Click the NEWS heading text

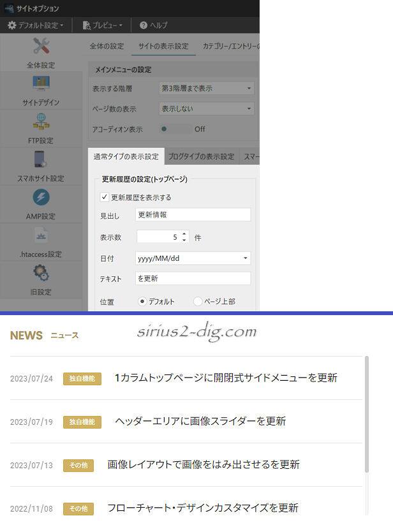point(26,336)
